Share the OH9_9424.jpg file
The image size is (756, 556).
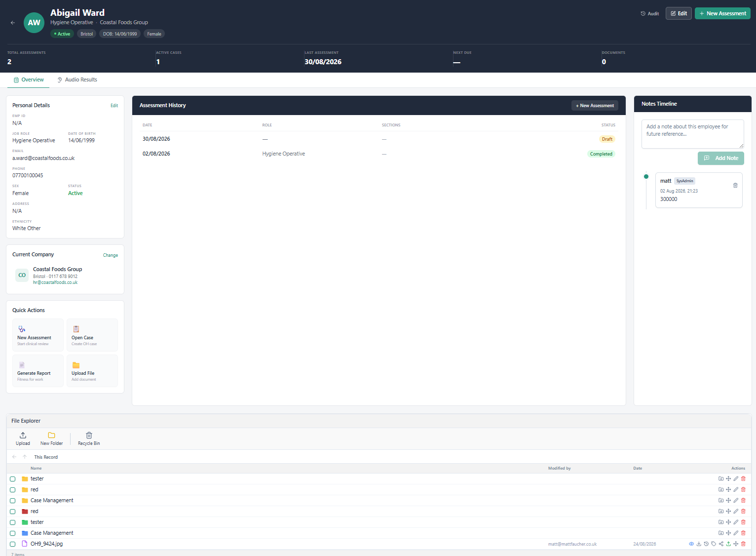point(721,544)
